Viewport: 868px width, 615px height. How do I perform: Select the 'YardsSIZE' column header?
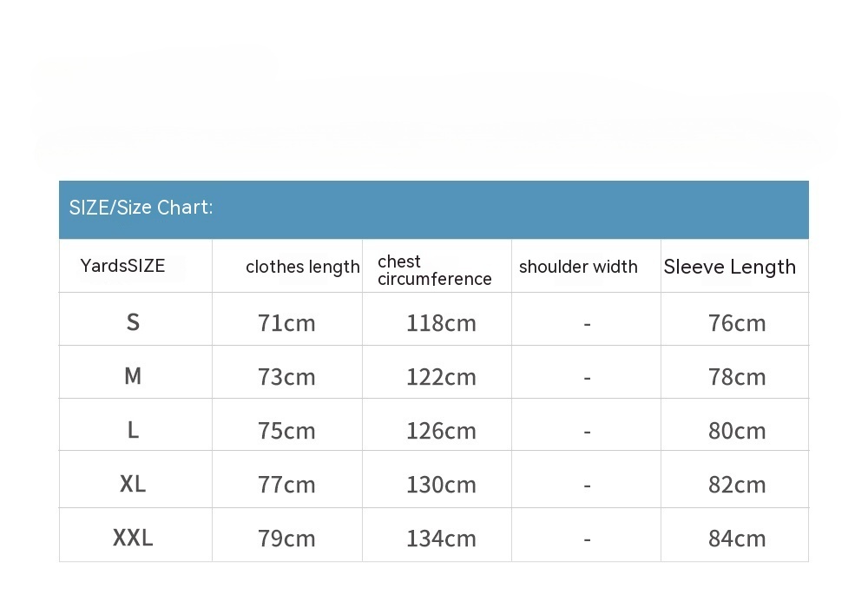pos(122,266)
